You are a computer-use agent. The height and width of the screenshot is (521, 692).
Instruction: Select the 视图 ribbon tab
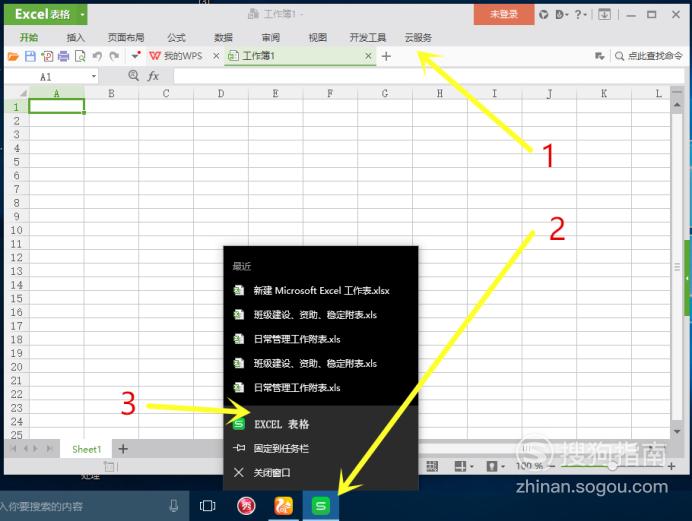point(317,37)
